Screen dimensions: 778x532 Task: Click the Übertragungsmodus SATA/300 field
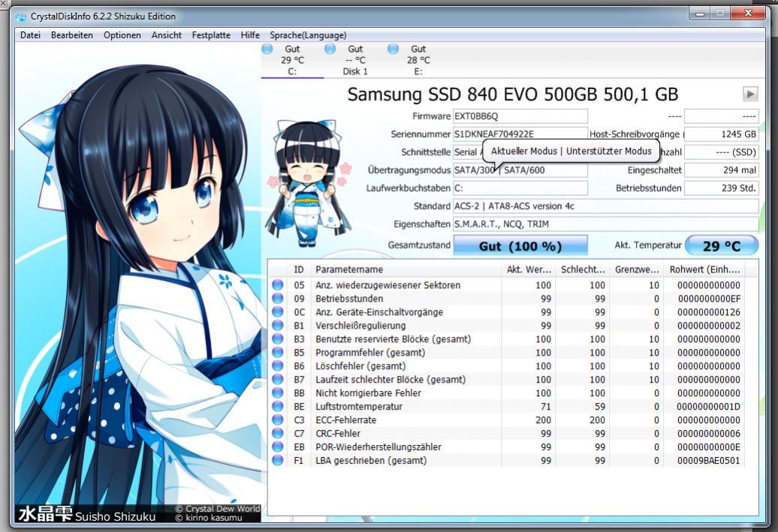tap(520, 170)
